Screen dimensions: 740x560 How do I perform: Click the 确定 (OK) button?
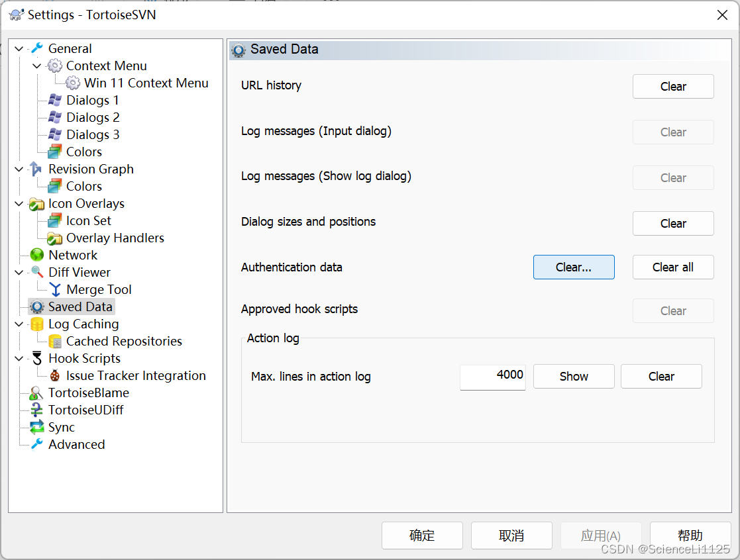tap(422, 536)
